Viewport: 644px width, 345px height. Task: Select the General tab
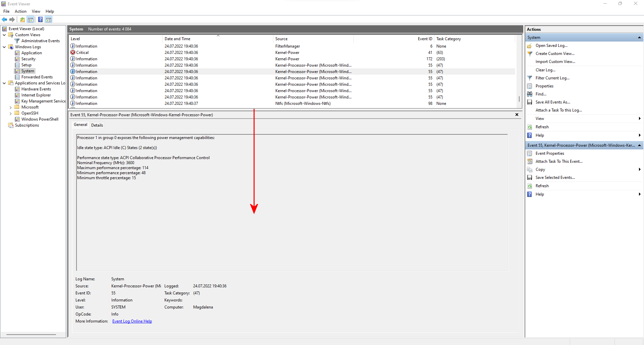coord(80,125)
